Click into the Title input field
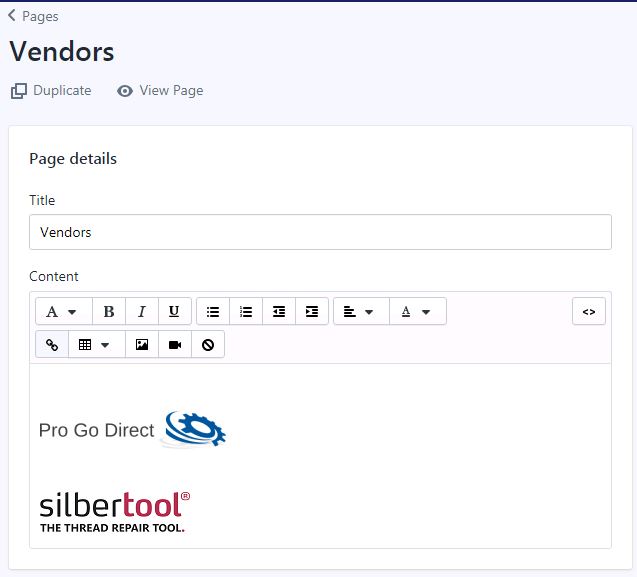637x577 pixels. click(320, 232)
